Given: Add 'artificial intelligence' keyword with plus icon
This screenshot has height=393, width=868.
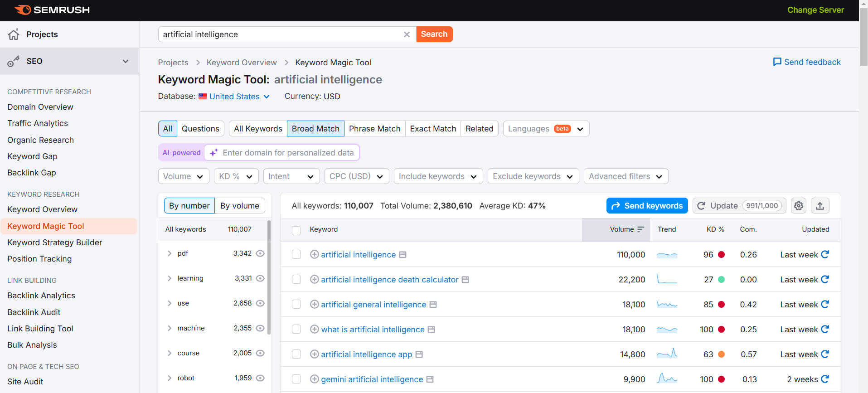Looking at the screenshot, I should coord(314,254).
